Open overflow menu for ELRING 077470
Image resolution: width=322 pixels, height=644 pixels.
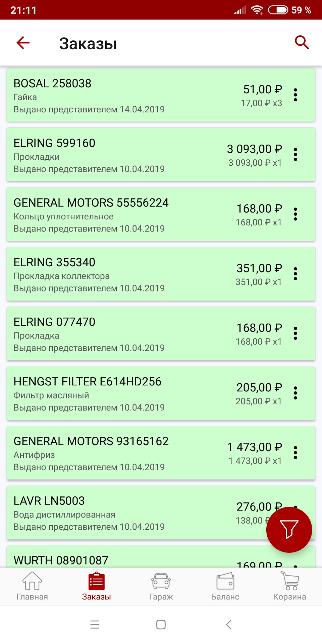(x=296, y=333)
